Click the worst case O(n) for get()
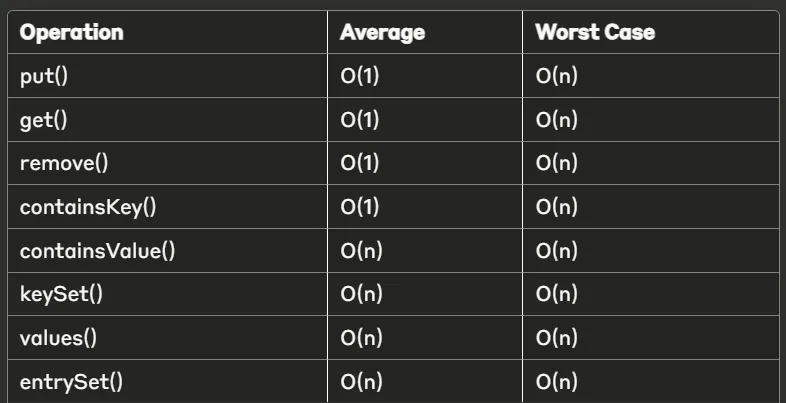786x403 pixels. 556,120
